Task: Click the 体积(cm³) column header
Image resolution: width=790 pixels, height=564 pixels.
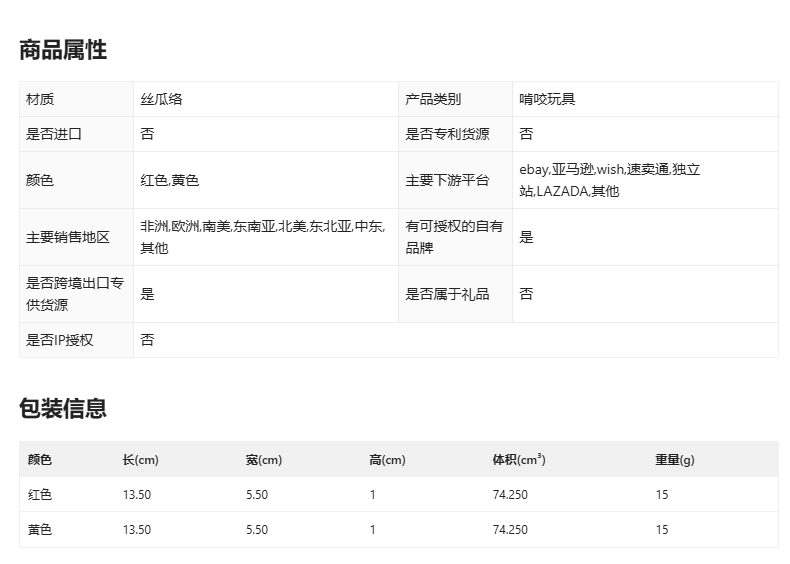Action: click(518, 460)
